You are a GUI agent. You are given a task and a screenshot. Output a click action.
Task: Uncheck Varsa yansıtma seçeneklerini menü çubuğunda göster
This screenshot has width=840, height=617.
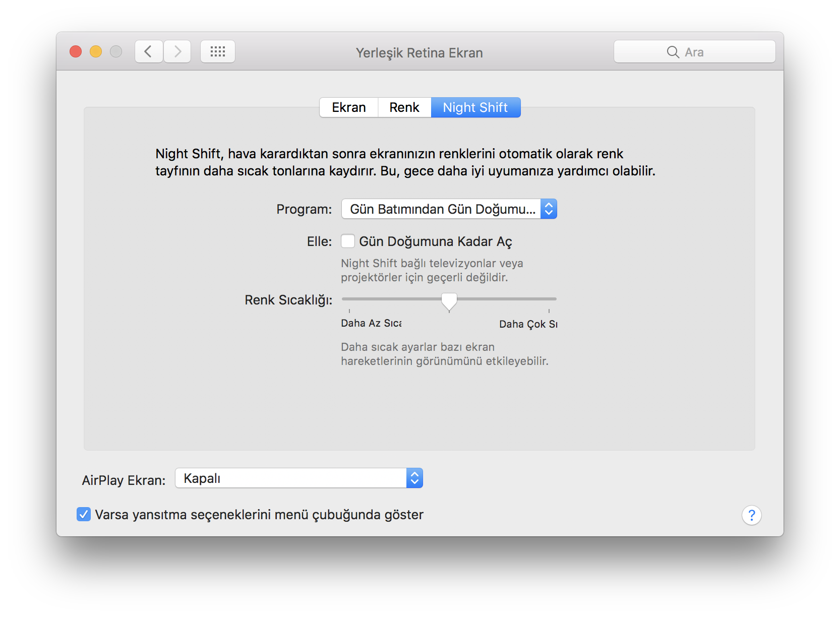click(x=84, y=514)
